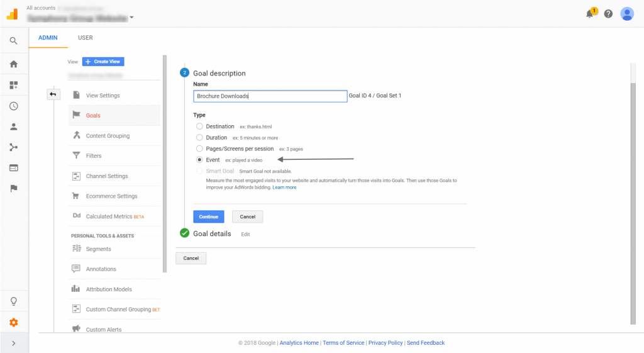Select the Duration goal type
644x353 pixels.
point(199,137)
